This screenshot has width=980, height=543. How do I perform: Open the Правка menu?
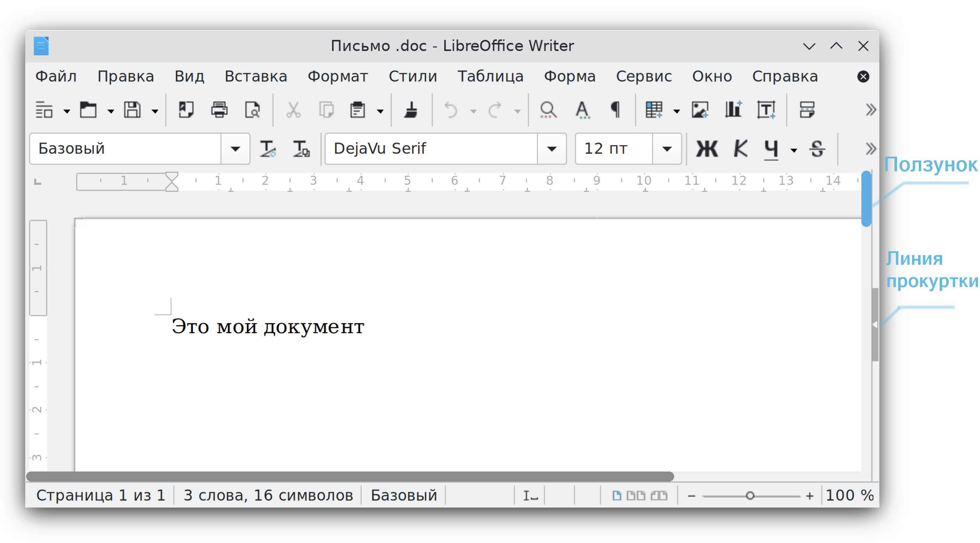coord(126,77)
